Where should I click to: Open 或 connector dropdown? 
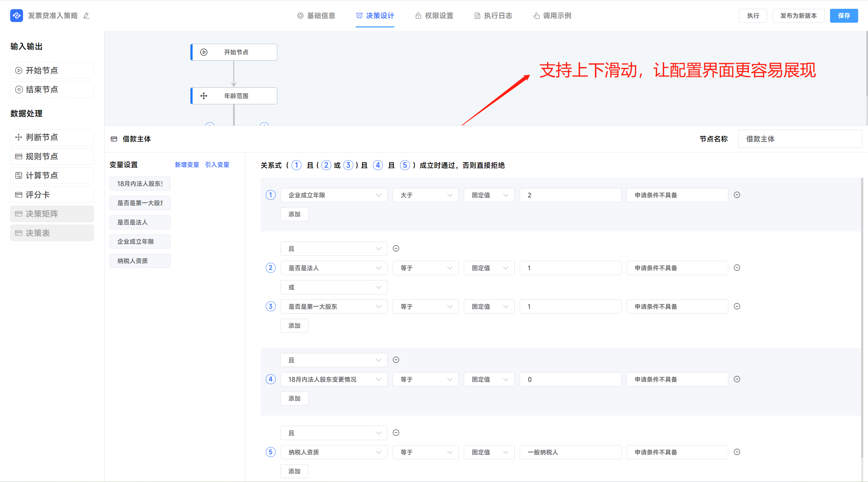[334, 287]
